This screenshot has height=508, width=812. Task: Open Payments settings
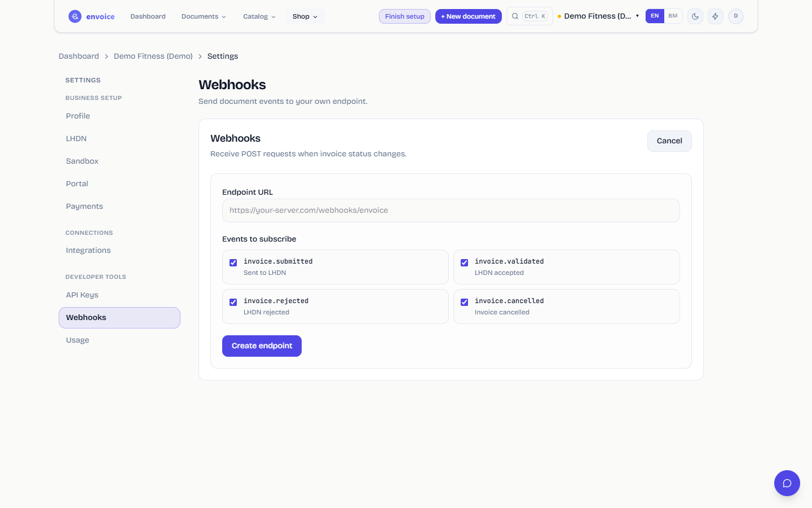click(x=120, y=206)
